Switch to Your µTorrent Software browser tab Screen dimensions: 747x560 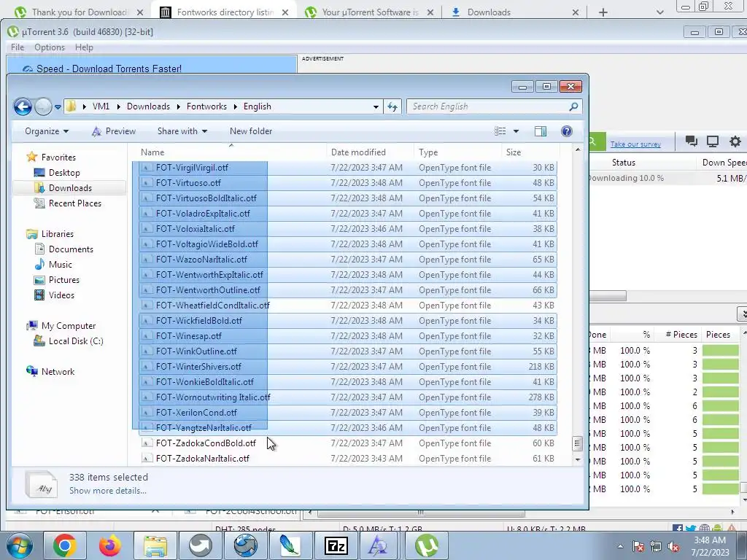tap(370, 12)
